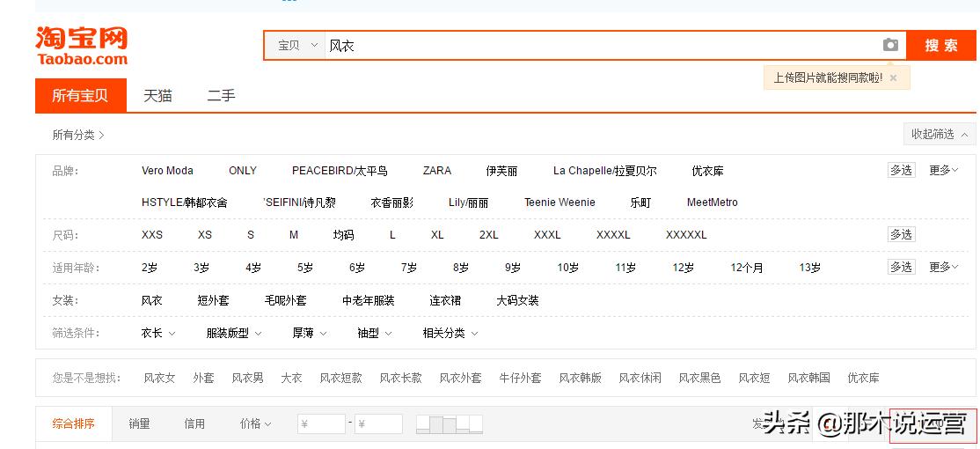980x449 pixels.
Task: Enable 多选 for the 尺码 row
Action: [901, 234]
